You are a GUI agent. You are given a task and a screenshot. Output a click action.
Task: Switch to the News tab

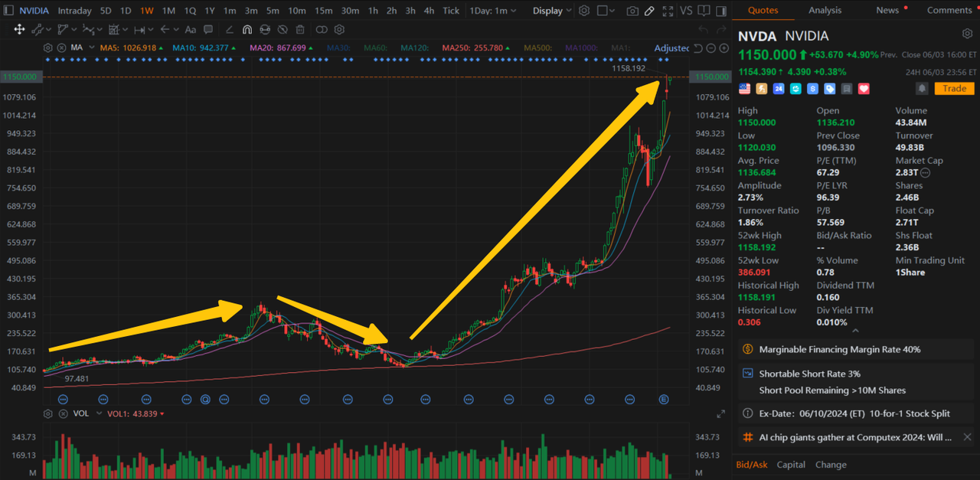pos(887,10)
